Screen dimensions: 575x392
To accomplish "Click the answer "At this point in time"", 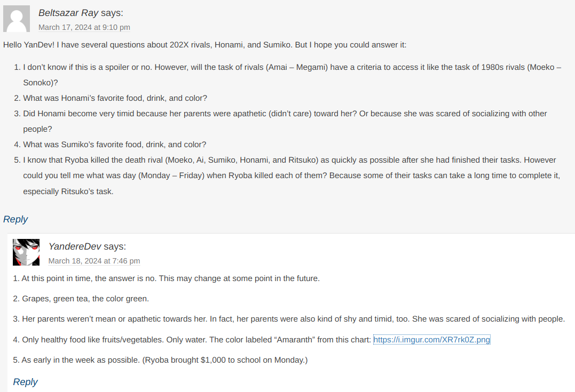I will click(166, 278).
